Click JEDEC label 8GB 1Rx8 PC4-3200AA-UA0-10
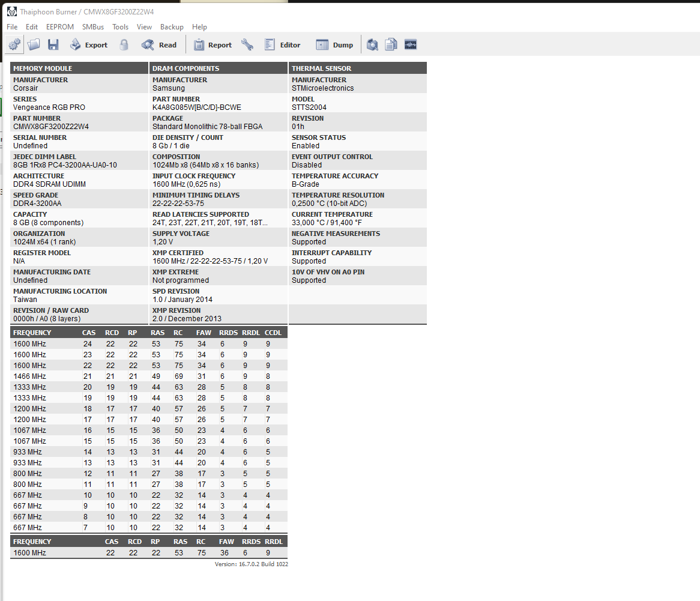700x601 pixels. [x=65, y=165]
